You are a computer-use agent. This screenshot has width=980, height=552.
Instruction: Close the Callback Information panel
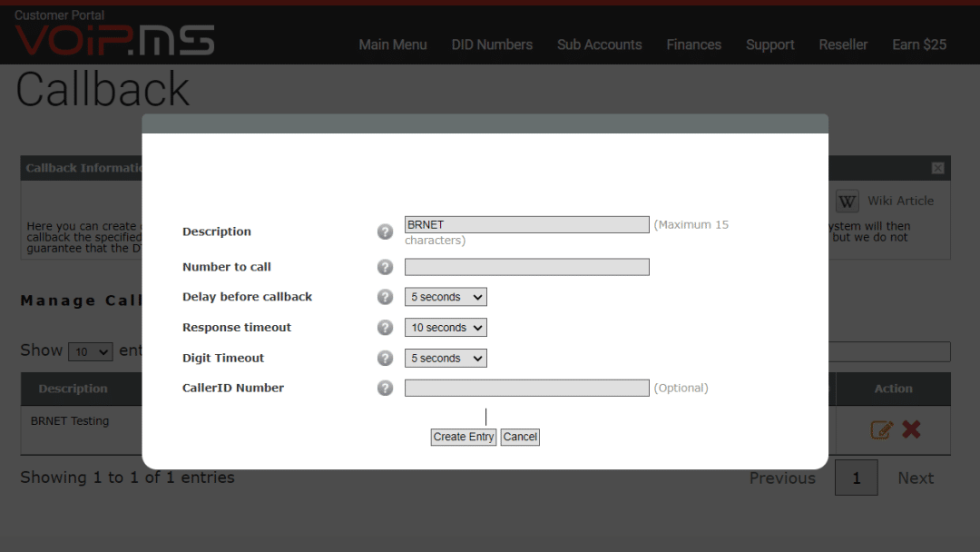tap(937, 168)
